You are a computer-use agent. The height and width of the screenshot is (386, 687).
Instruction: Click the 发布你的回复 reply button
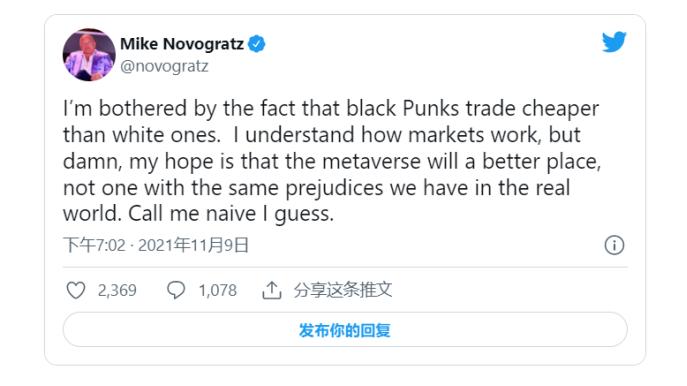(345, 329)
